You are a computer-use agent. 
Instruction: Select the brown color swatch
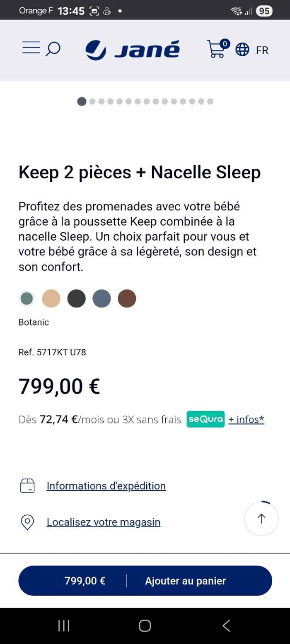[x=128, y=298]
